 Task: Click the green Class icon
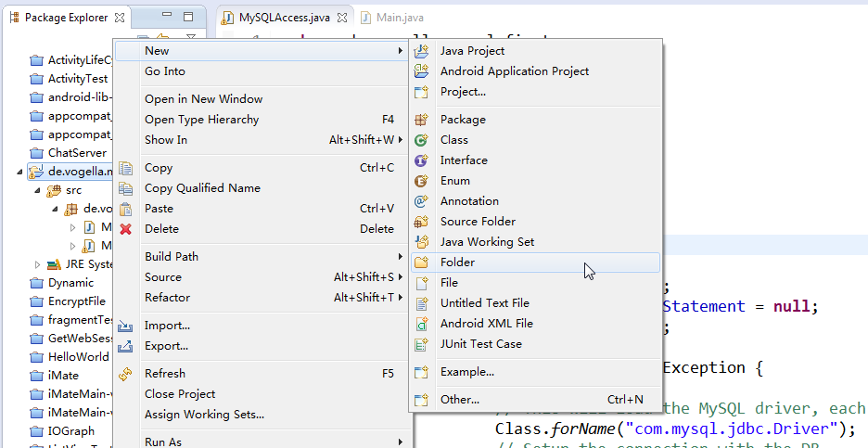(422, 140)
